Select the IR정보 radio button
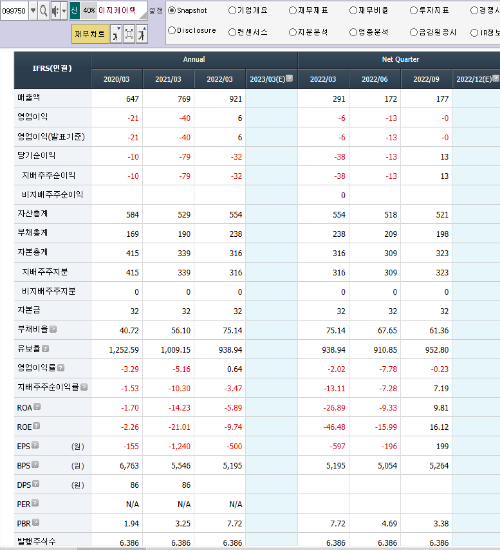 [474, 33]
